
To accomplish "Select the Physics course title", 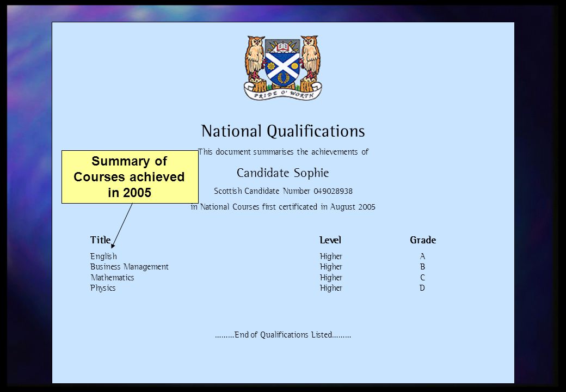I will pyautogui.click(x=103, y=288).
